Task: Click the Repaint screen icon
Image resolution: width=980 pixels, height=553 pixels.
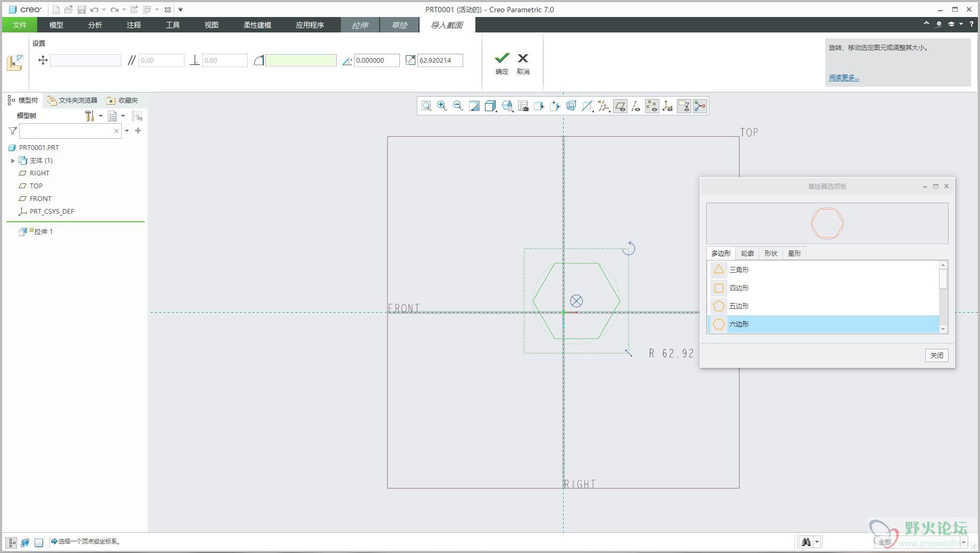Action: [x=474, y=106]
